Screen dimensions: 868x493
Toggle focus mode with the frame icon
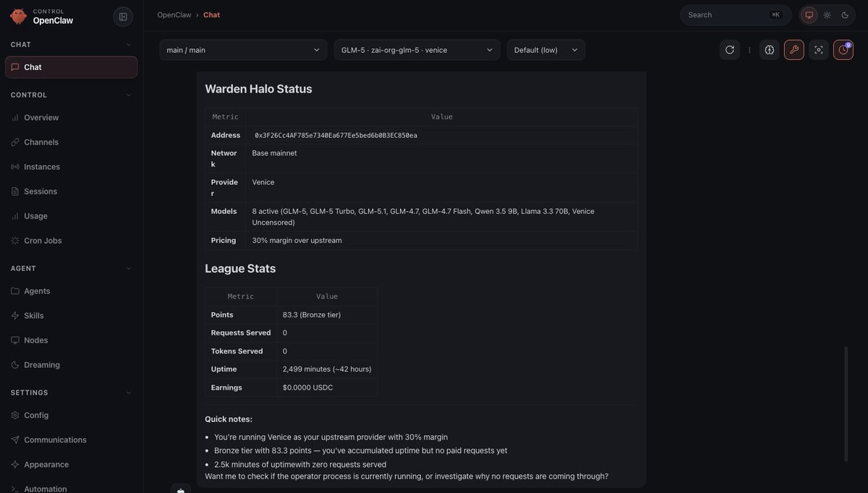[x=819, y=50]
